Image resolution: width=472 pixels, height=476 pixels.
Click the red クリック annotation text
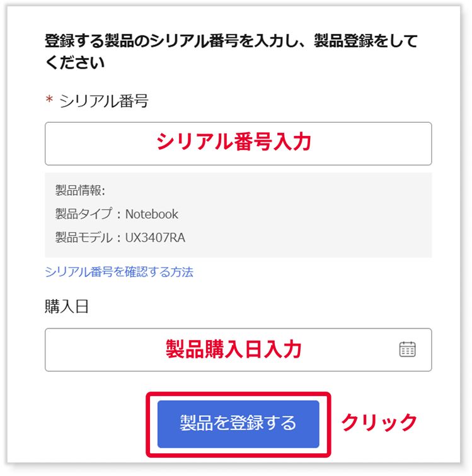tap(379, 422)
